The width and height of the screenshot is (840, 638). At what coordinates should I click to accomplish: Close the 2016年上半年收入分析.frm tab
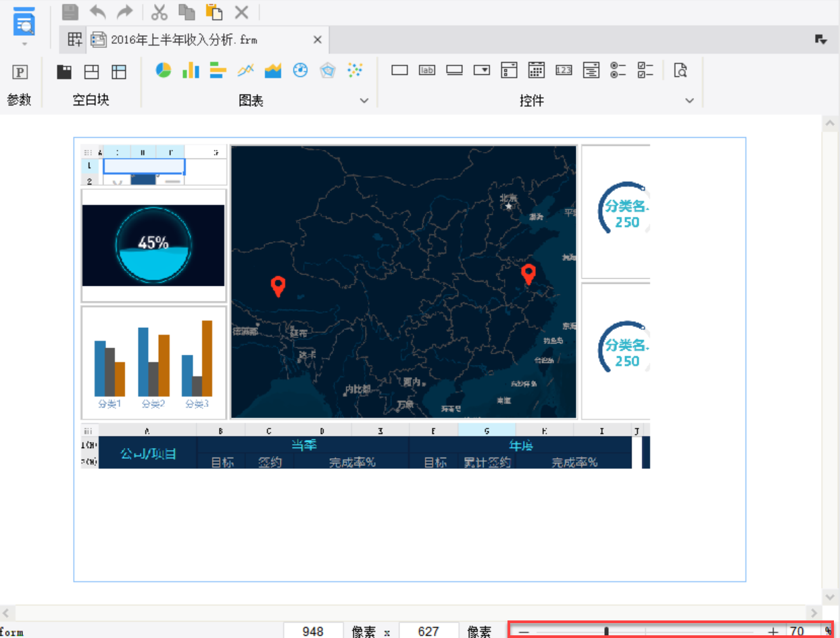317,40
